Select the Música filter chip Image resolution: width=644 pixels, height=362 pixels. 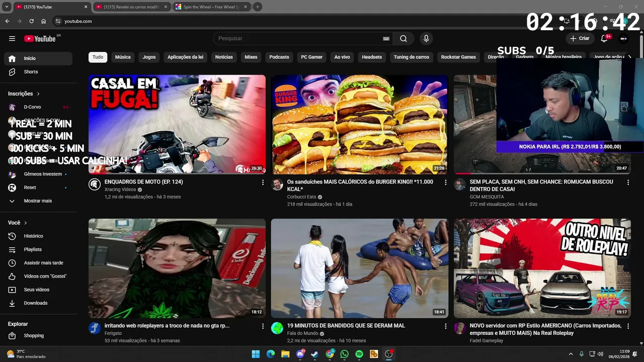[123, 57]
